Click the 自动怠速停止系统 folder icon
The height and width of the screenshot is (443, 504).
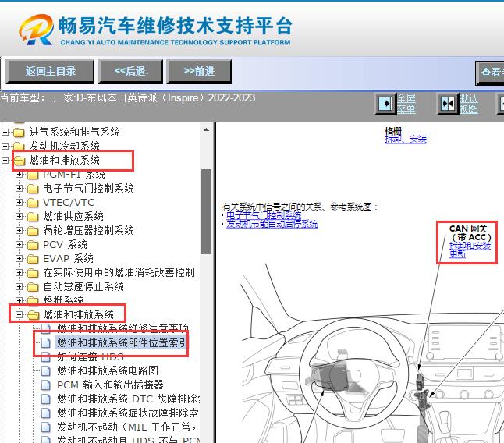click(33, 287)
